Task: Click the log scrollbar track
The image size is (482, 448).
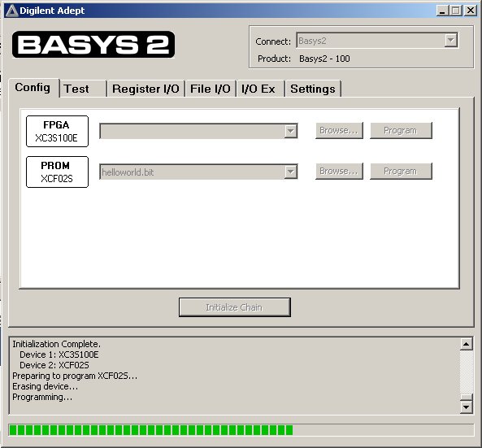Action: click(467, 372)
